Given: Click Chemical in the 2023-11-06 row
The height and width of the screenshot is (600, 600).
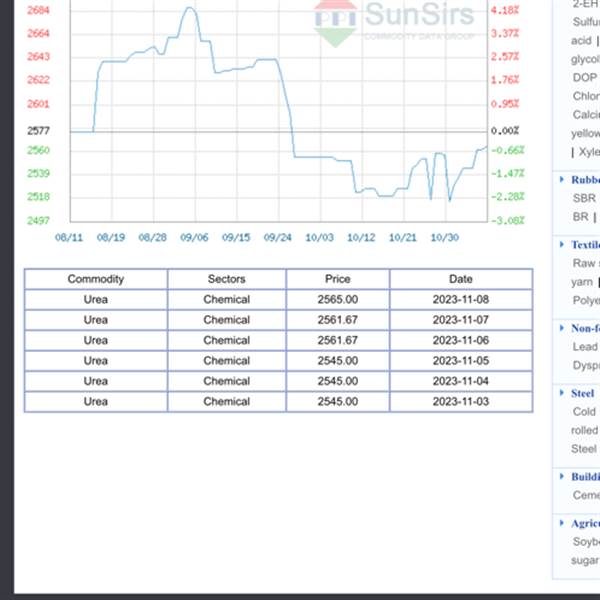Looking at the screenshot, I should (x=227, y=340).
